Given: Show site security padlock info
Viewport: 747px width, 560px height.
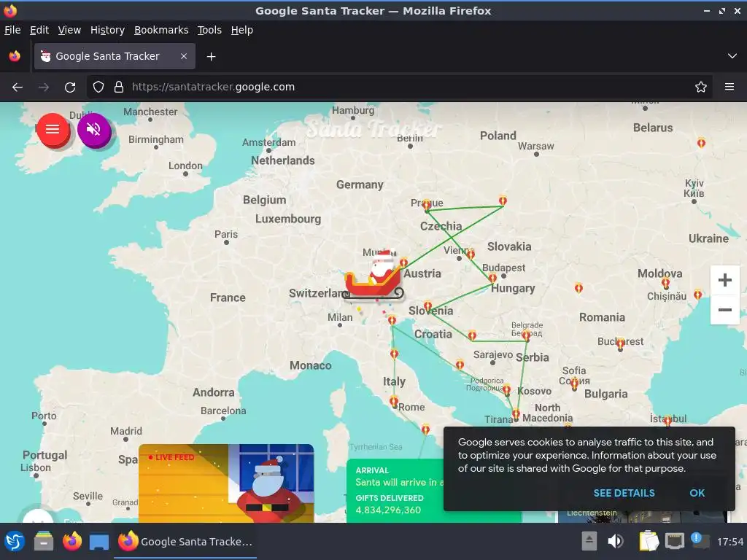Looking at the screenshot, I should pyautogui.click(x=119, y=87).
